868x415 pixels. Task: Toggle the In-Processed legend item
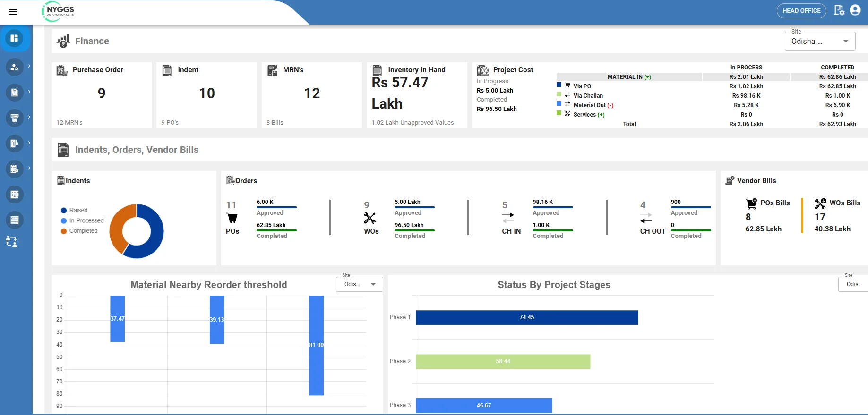tap(82, 220)
